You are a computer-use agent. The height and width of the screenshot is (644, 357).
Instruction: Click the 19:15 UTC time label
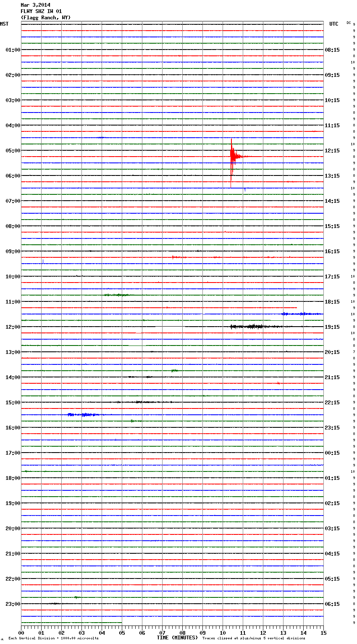[332, 327]
